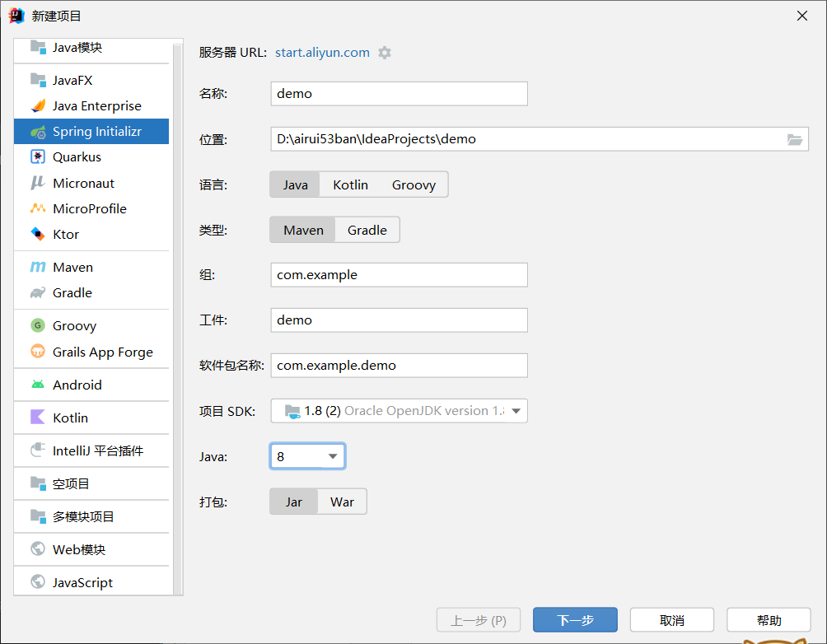Image resolution: width=827 pixels, height=644 pixels.
Task: Set language to Groovy
Action: (413, 184)
